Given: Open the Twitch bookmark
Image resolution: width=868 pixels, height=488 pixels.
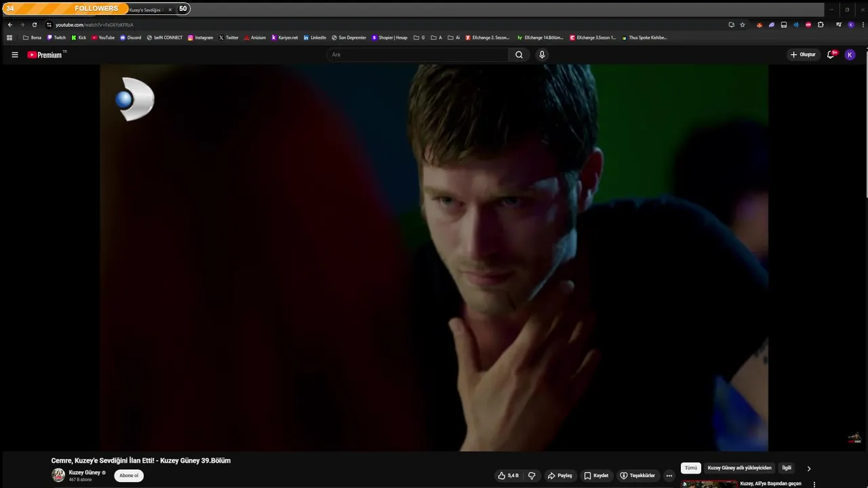Looking at the screenshot, I should tap(56, 38).
